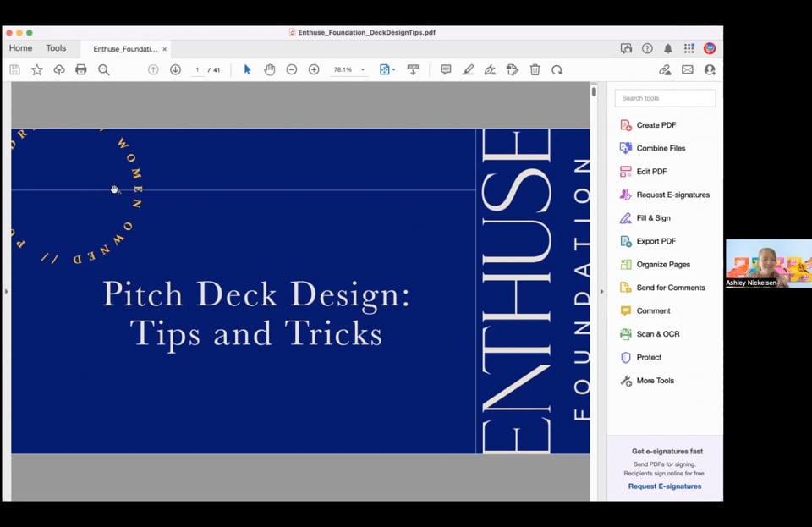Click Ashley Nickelsen's video thumbnail
The width and height of the screenshot is (812, 527).
point(769,264)
